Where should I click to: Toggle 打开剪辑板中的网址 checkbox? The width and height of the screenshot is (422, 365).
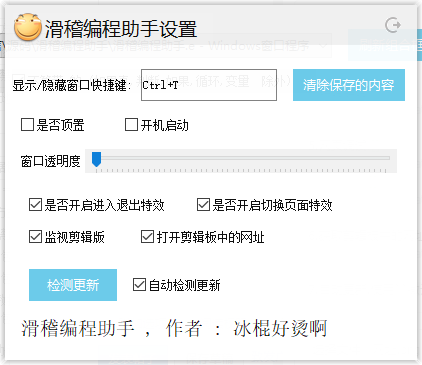[147, 237]
